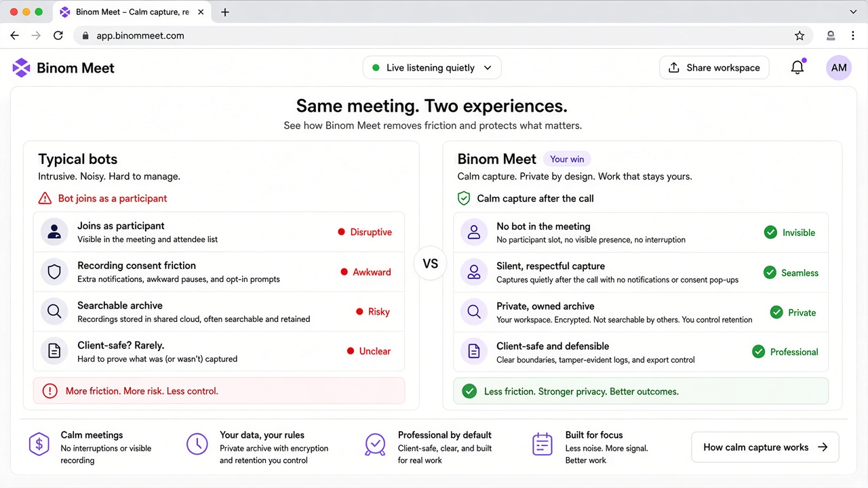Open the Chrome three-dot menu

tap(853, 36)
